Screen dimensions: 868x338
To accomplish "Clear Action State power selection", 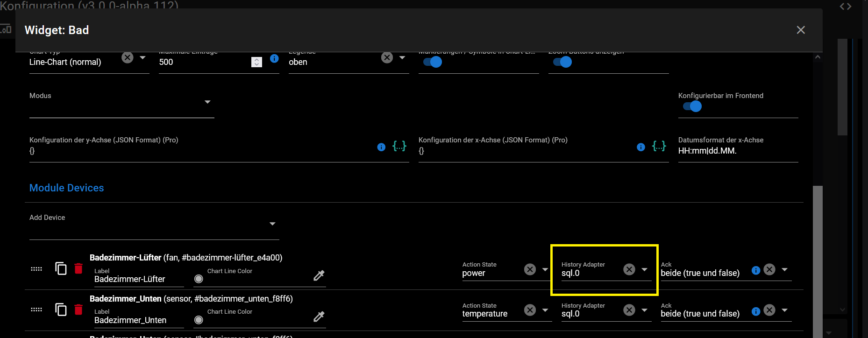I will pos(530,269).
